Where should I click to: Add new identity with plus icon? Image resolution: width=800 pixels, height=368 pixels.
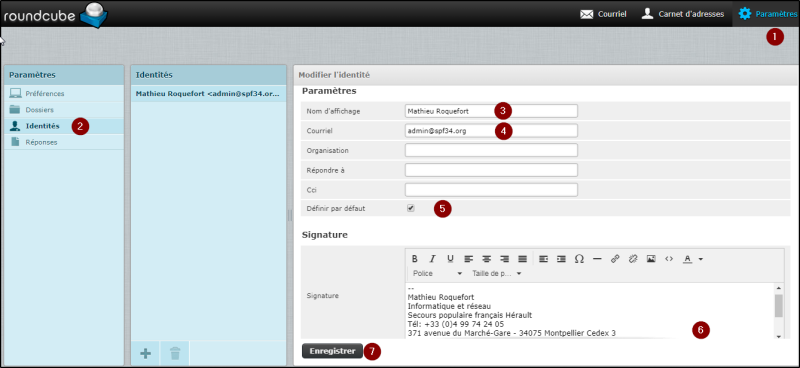(x=145, y=353)
